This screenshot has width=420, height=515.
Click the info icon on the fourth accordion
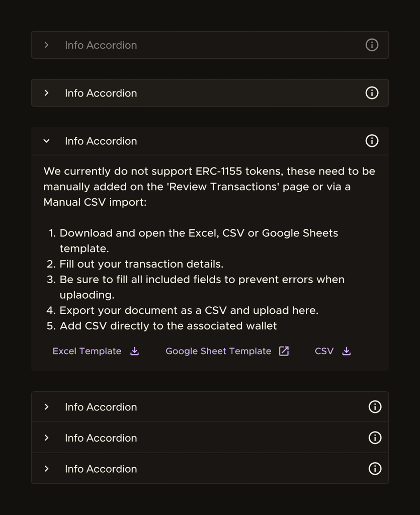[375, 407]
